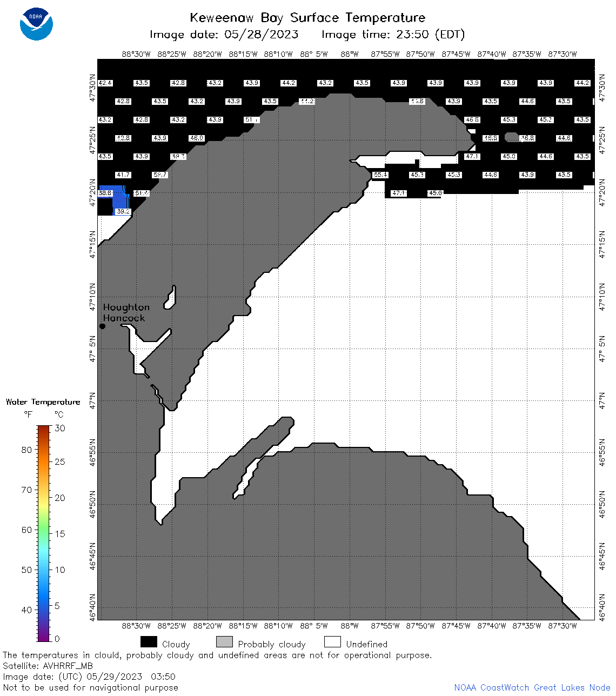Image resolution: width=616 pixels, height=696 pixels.
Task: Click the °F unit label
Action: [28, 414]
